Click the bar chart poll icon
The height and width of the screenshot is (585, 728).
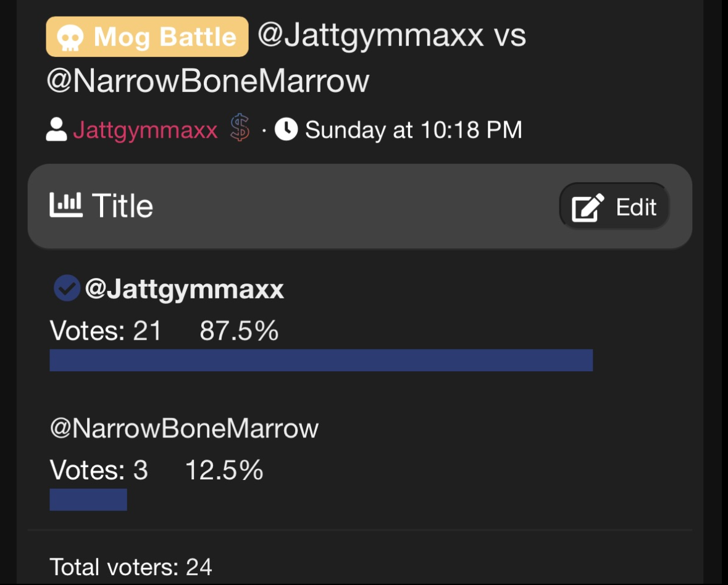pos(65,205)
